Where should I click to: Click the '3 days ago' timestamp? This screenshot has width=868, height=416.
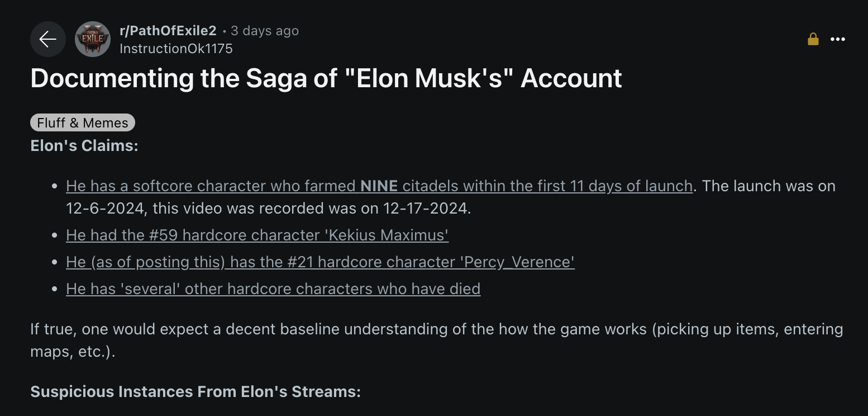(265, 31)
